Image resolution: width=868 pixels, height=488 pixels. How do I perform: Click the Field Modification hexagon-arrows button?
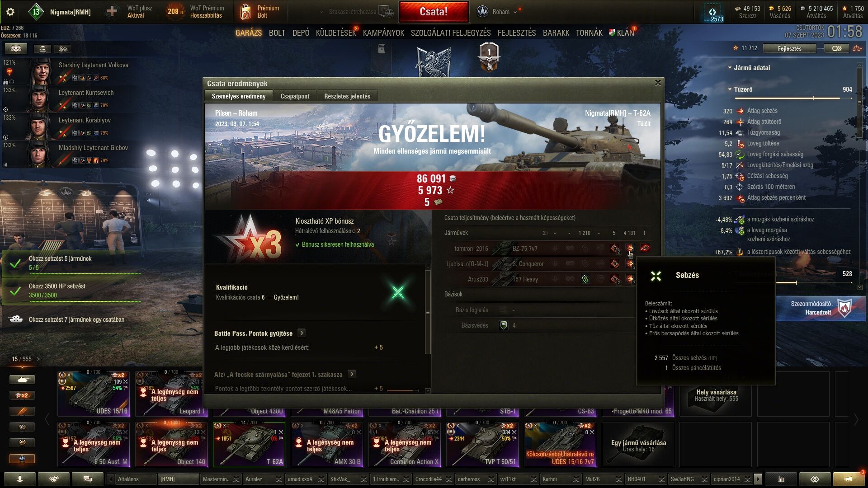coord(836,48)
